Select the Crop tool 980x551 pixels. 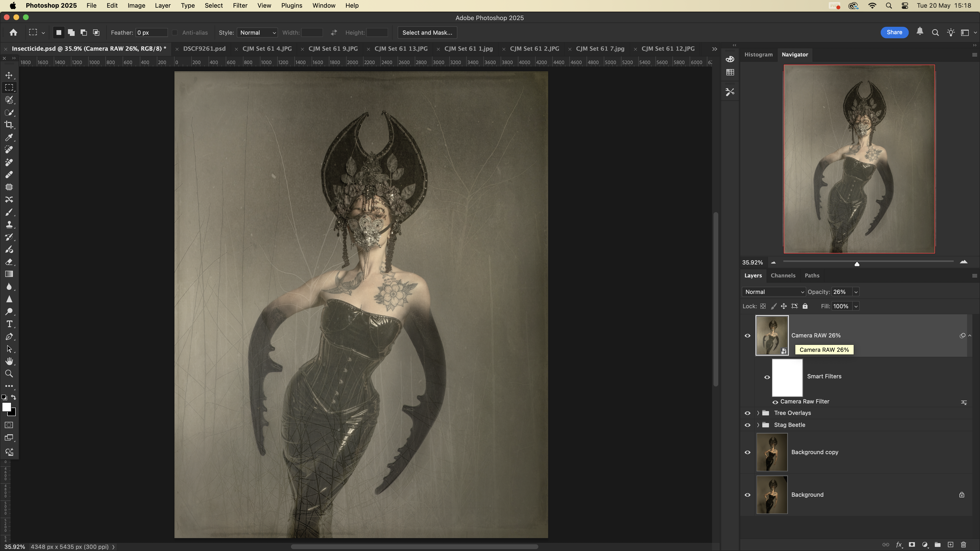pos(9,125)
